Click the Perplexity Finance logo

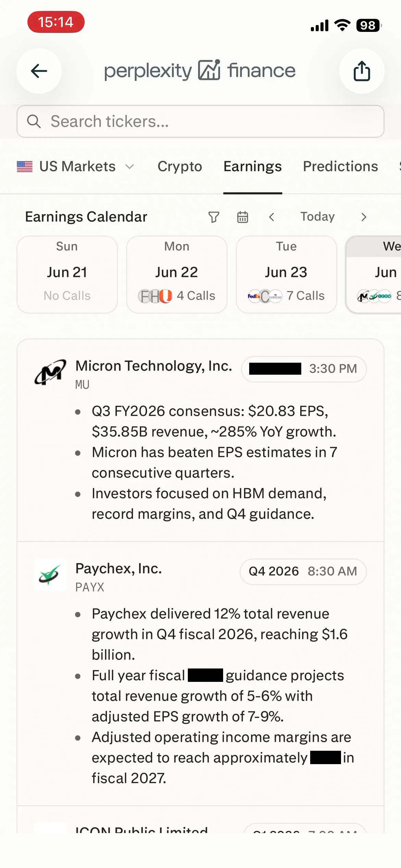(x=200, y=71)
